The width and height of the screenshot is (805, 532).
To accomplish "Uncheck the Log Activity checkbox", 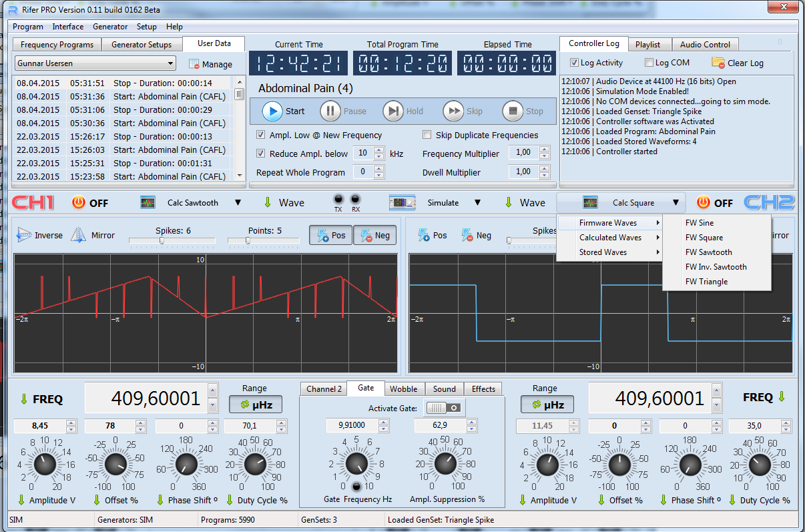I will pyautogui.click(x=575, y=63).
